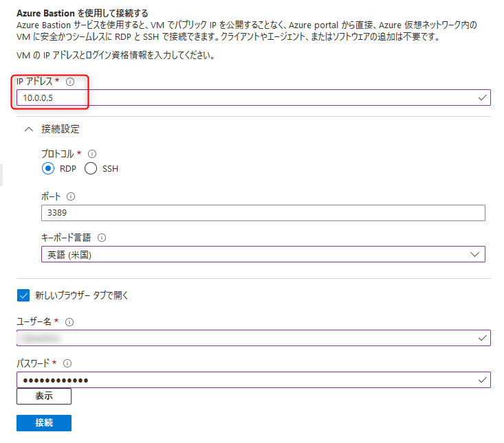Click the info icon next to パスワード
The height and width of the screenshot is (443, 504).
click(x=67, y=363)
